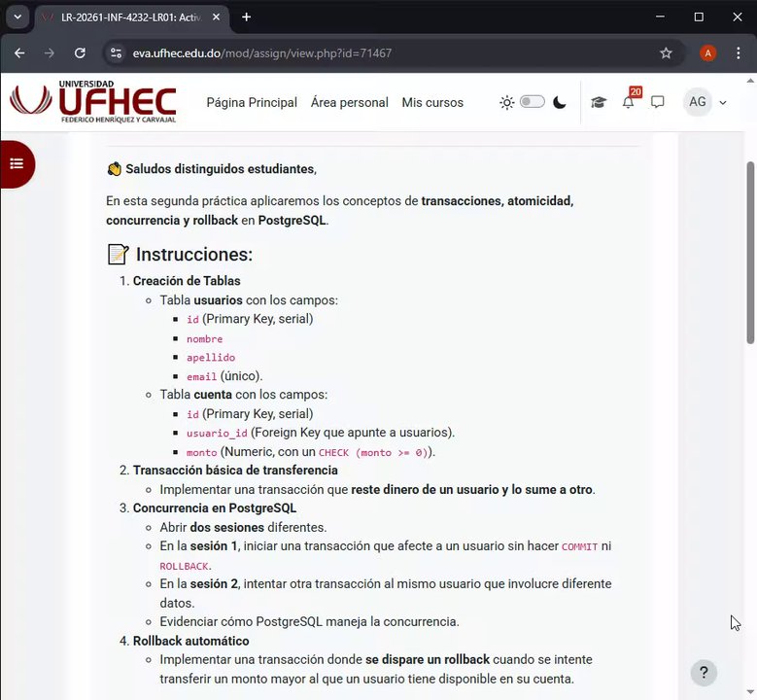Expand the user menu chevron
757x700 pixels.
723,102
